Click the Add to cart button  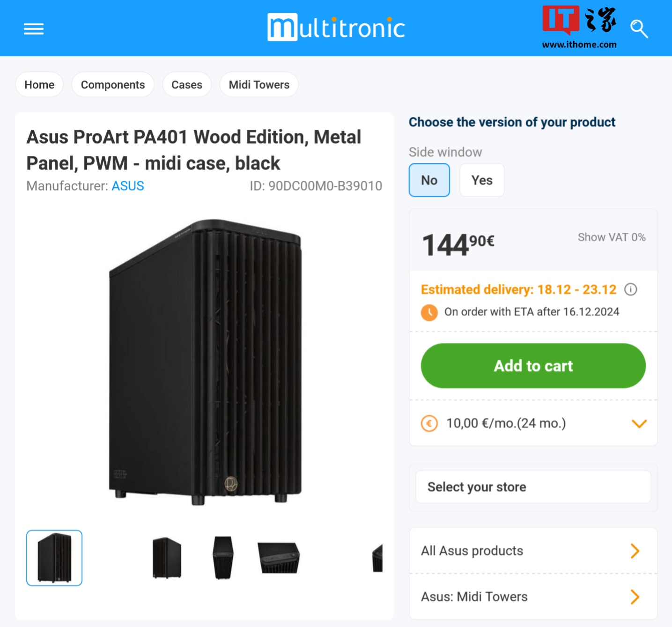(x=533, y=366)
